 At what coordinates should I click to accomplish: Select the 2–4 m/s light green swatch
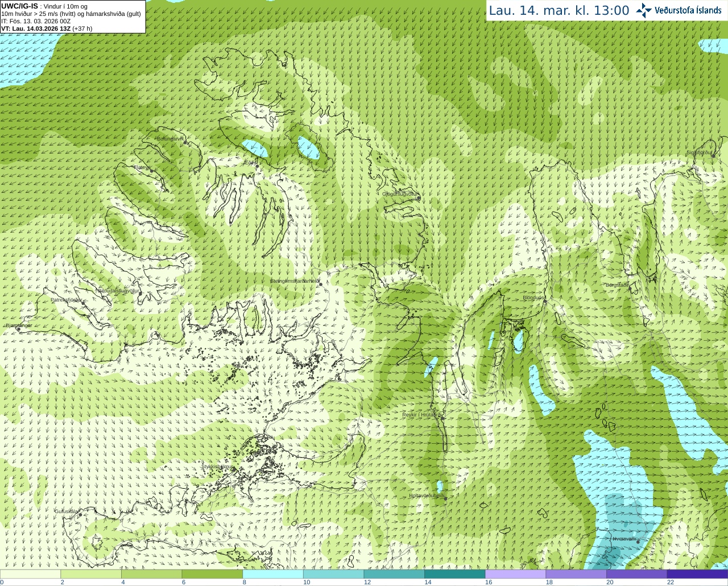(x=91, y=574)
